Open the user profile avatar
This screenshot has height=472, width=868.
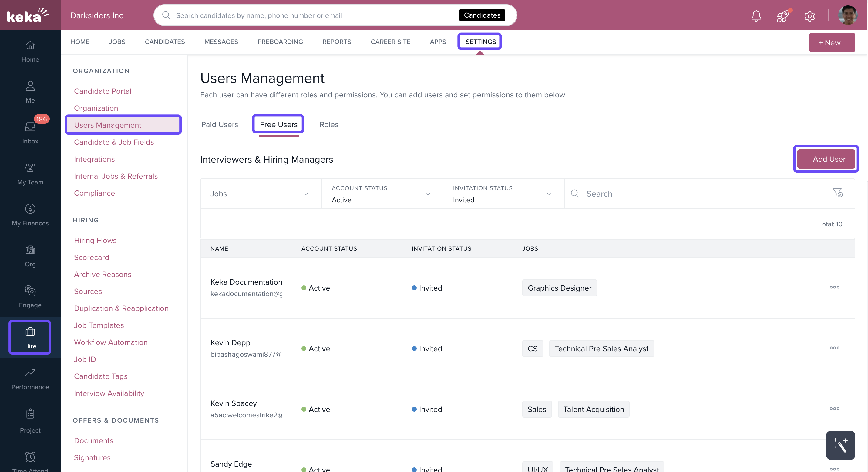847,15
